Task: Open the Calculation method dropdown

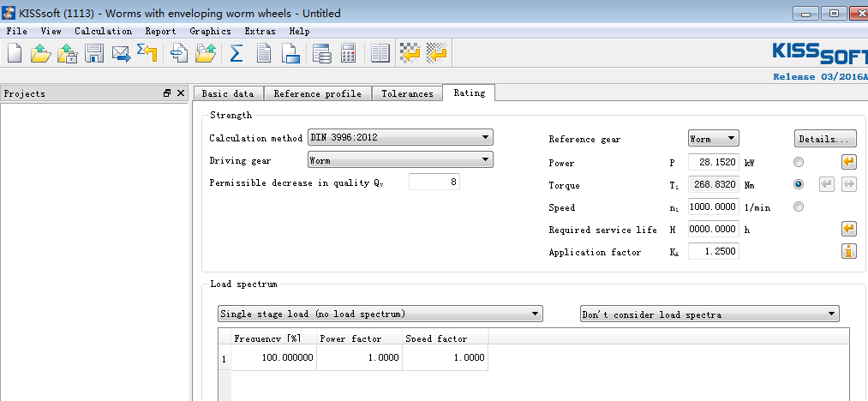Action: tap(400, 137)
